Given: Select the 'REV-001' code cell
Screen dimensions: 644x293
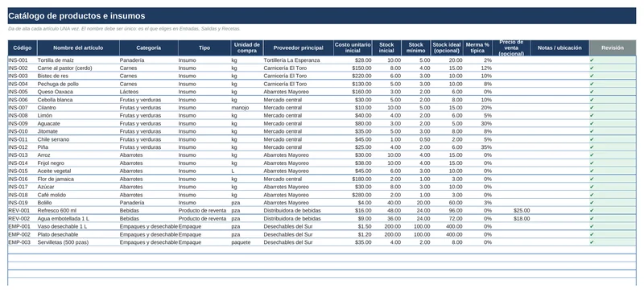Looking at the screenshot, I should (23, 211).
